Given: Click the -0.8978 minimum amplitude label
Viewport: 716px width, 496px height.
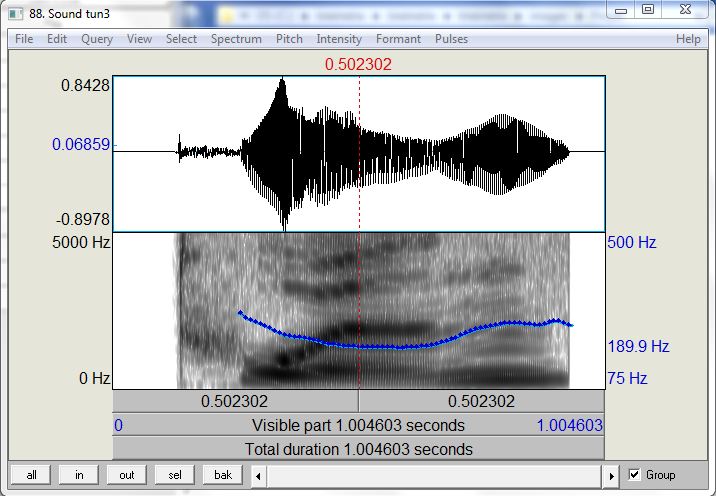Looking at the screenshot, I should [83, 219].
